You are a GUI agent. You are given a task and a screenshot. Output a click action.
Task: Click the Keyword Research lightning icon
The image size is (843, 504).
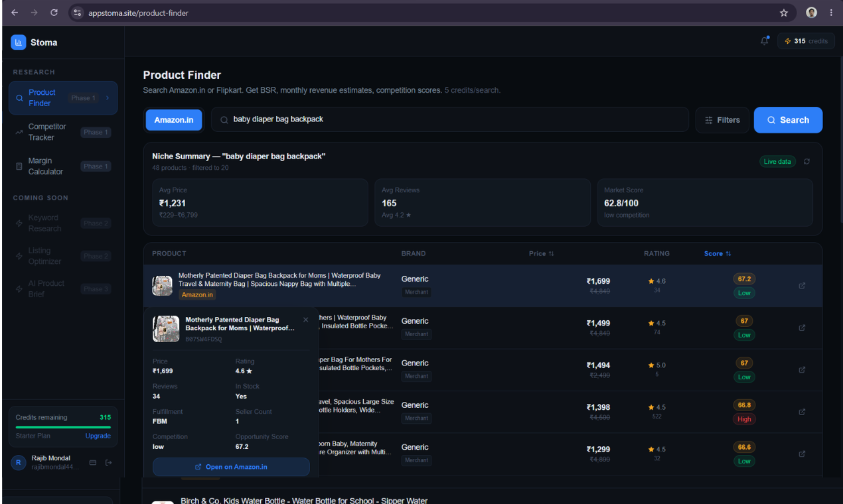(x=19, y=223)
